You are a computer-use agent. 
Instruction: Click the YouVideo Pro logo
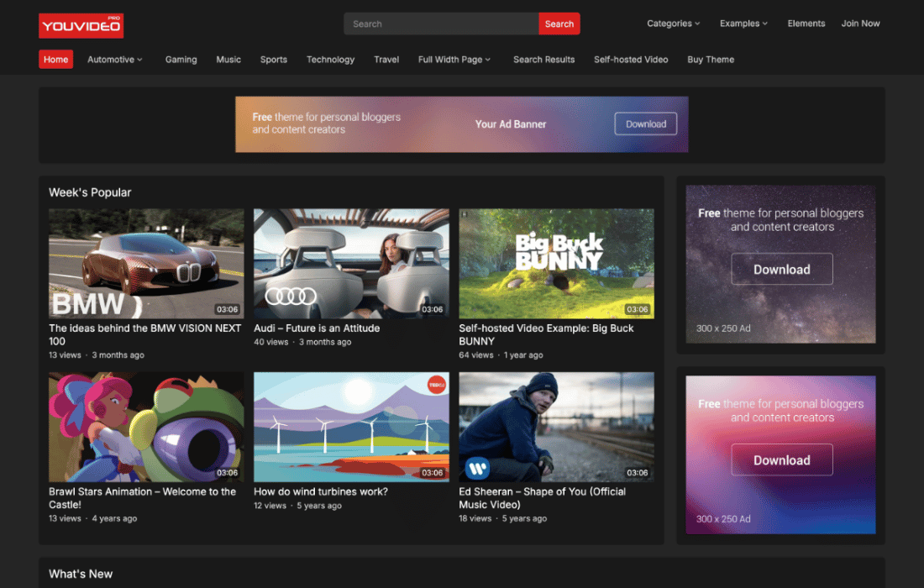pyautogui.click(x=81, y=25)
